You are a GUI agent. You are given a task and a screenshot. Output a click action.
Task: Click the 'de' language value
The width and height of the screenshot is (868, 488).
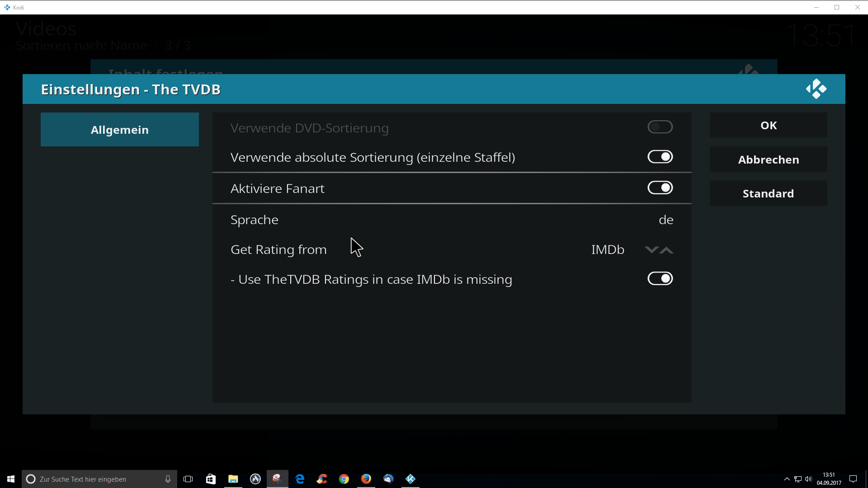pyautogui.click(x=666, y=220)
